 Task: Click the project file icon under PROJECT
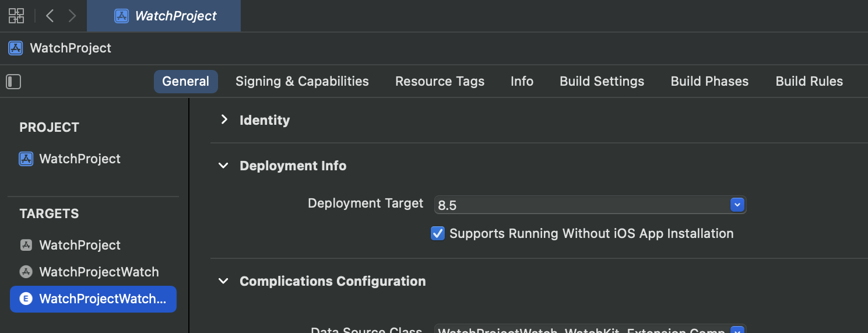[26, 159]
